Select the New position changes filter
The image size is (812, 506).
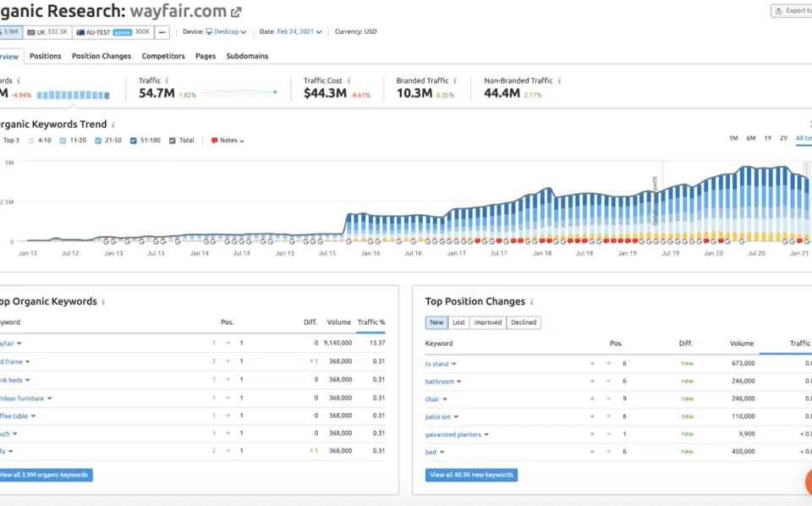pos(436,322)
